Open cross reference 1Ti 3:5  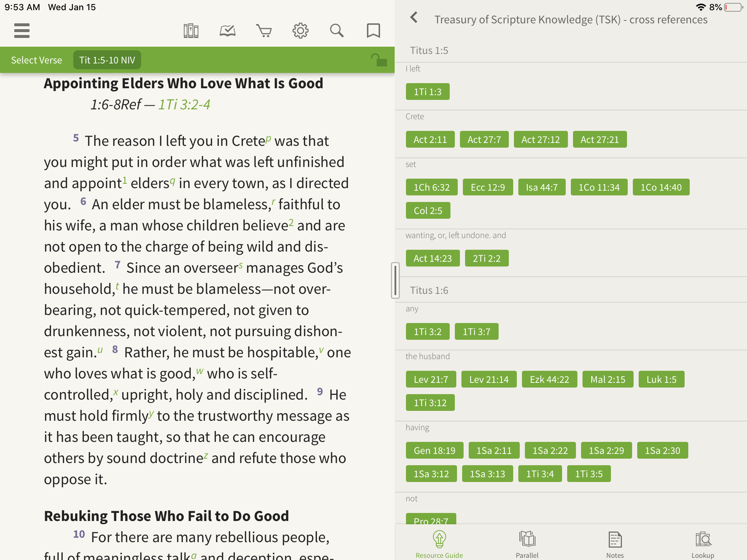[589, 474]
